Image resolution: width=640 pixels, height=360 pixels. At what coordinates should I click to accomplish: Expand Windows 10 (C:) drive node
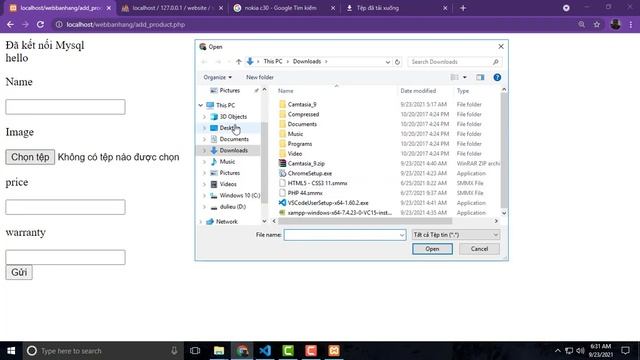tap(204, 196)
